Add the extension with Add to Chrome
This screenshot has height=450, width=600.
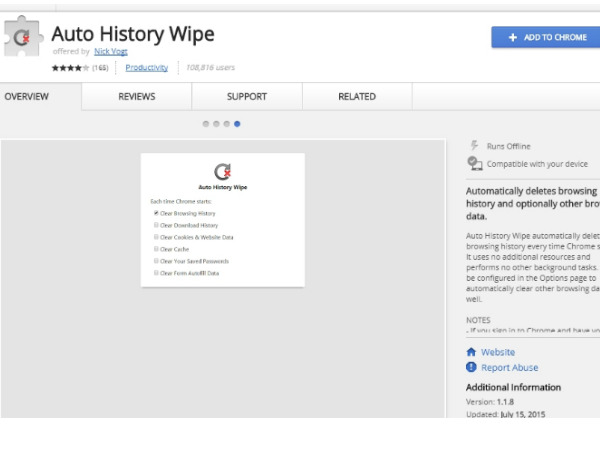[x=546, y=37]
